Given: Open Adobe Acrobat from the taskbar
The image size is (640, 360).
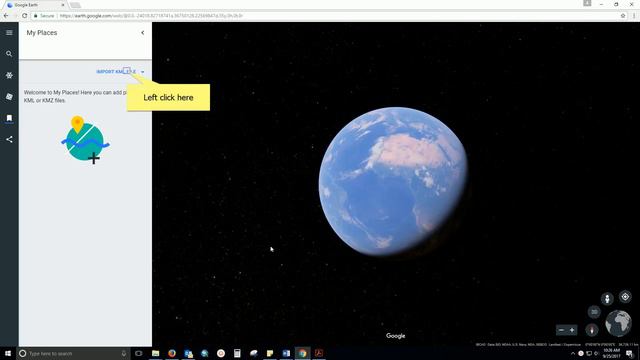Looking at the screenshot, I should (319, 353).
